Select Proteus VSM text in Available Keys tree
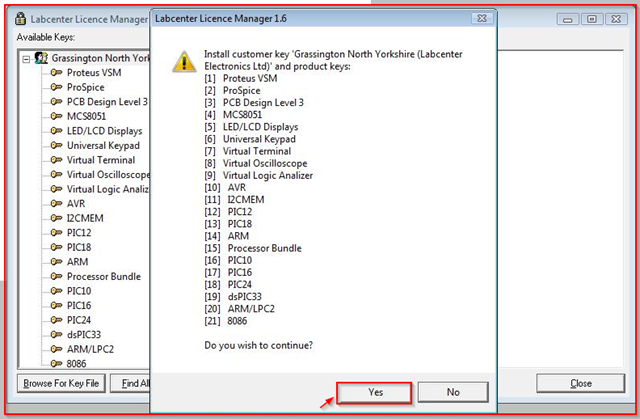 coord(94,73)
